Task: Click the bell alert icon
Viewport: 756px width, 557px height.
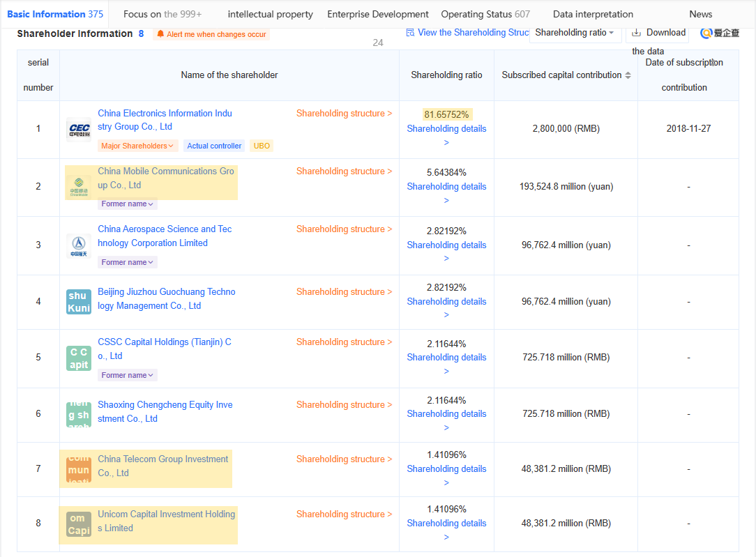Action: tap(160, 33)
